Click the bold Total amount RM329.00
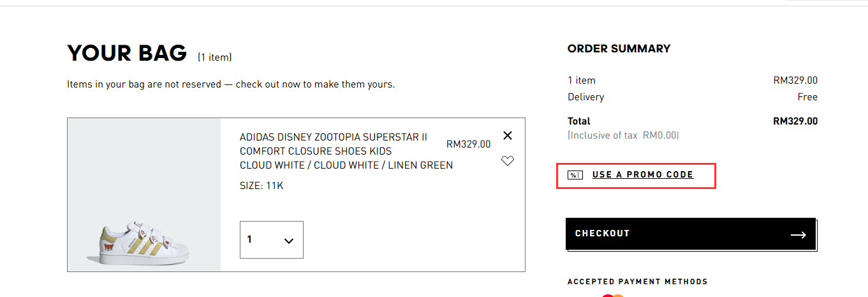868x297 pixels. [795, 121]
